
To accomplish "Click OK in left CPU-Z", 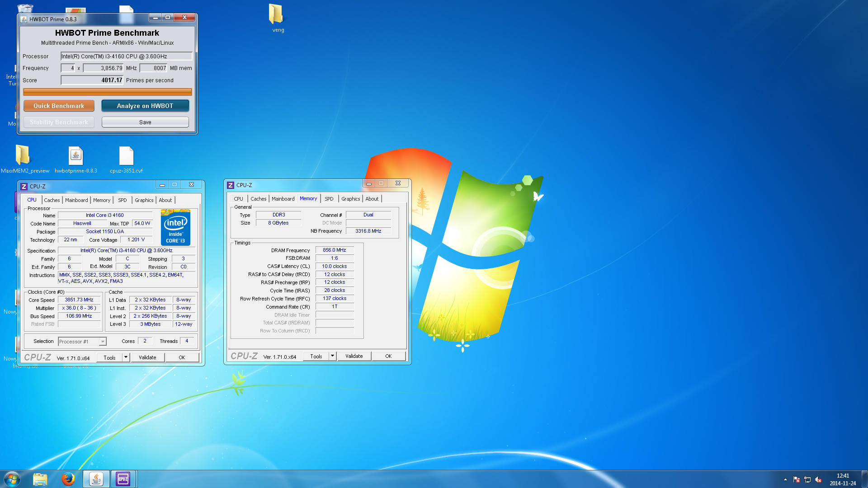I will pyautogui.click(x=182, y=357).
